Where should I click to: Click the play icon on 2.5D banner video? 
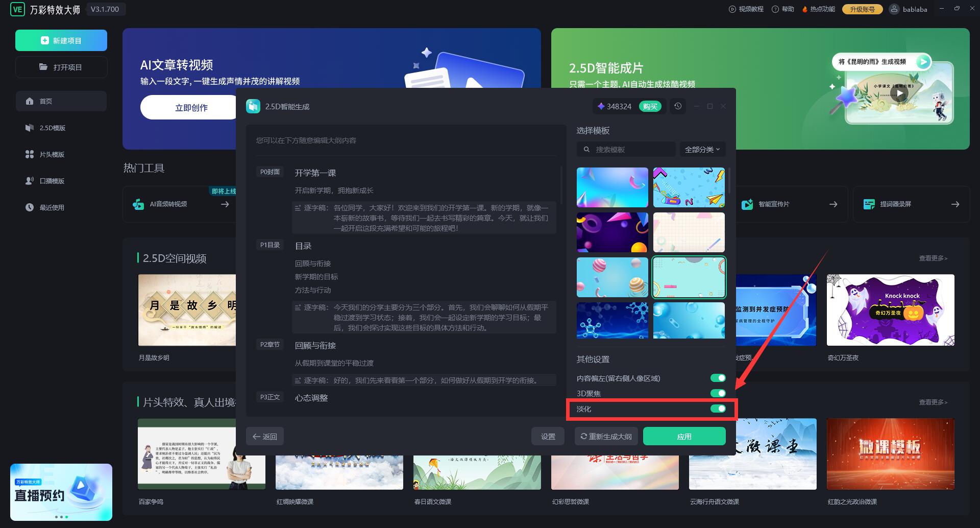pos(899,93)
